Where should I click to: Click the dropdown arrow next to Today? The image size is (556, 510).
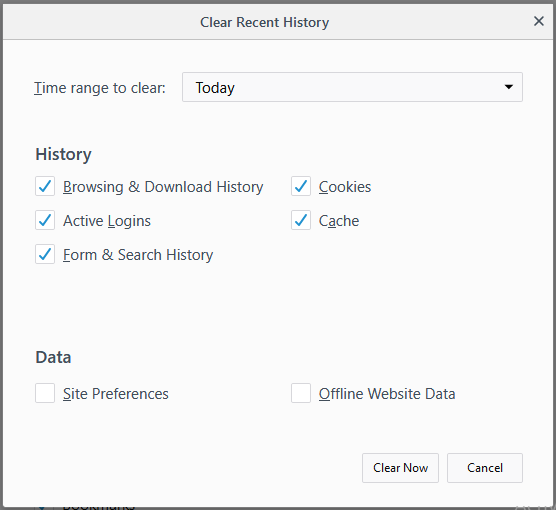pos(508,87)
